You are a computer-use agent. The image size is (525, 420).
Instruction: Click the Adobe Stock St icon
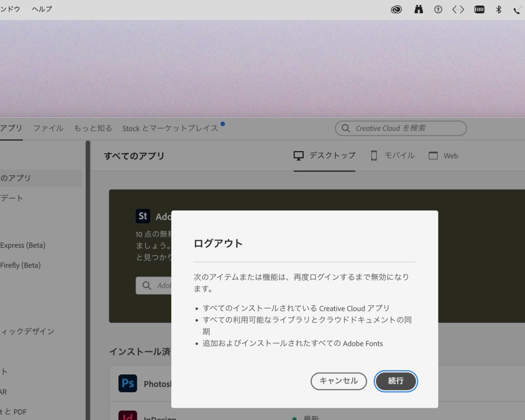(x=143, y=216)
